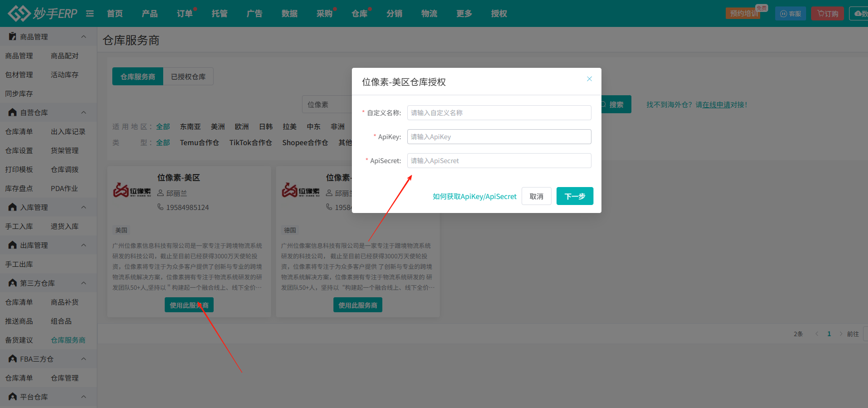Click 取消 in the dialog

coord(537,196)
